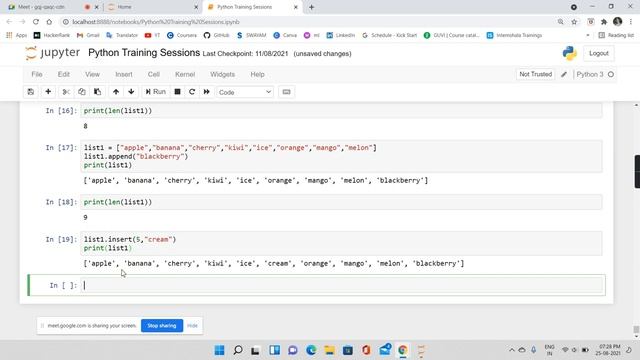Save and checkpoint the notebook

pos(31,92)
